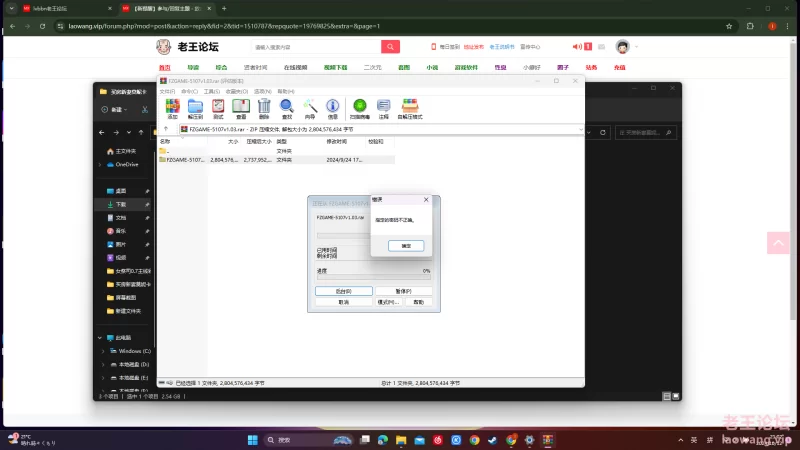
Task: Expand WinRAR address path dropdown
Action: (x=580, y=130)
